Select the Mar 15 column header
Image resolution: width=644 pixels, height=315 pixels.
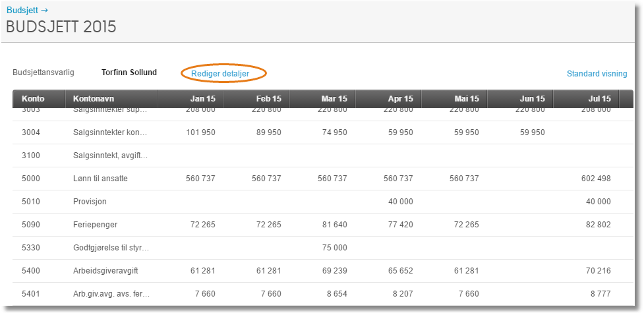322,99
